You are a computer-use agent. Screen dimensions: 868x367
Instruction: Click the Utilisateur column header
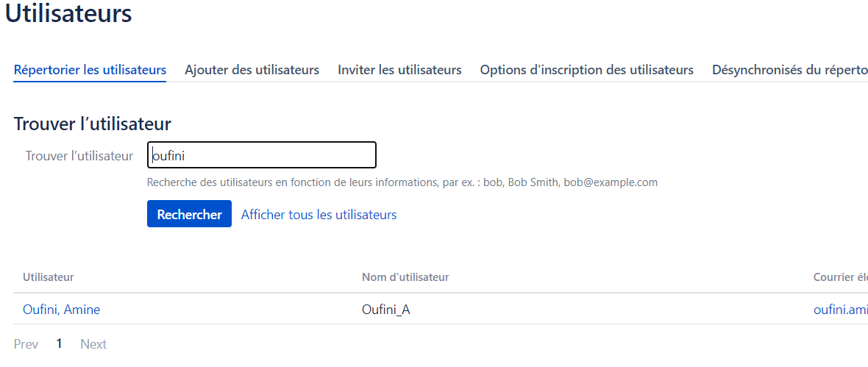[x=49, y=277]
